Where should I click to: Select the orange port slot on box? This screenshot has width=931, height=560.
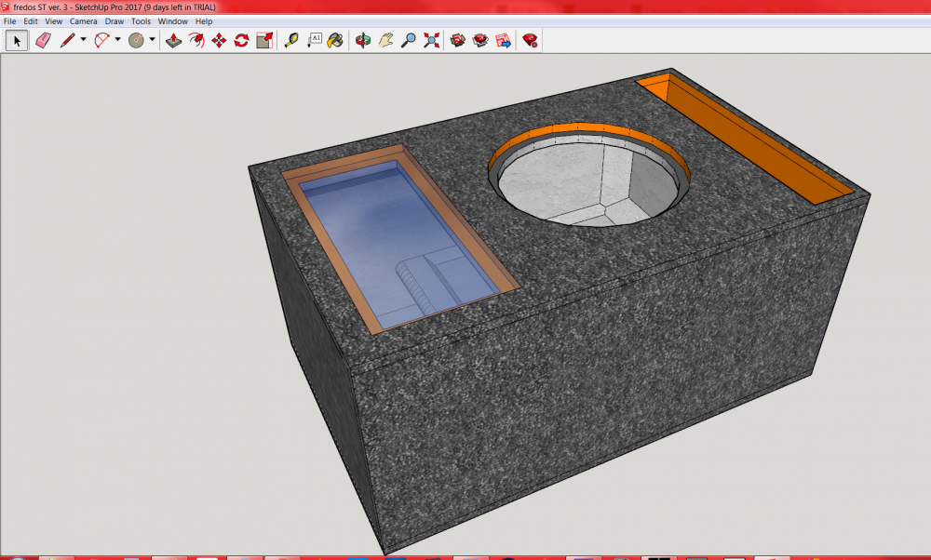pos(745,138)
